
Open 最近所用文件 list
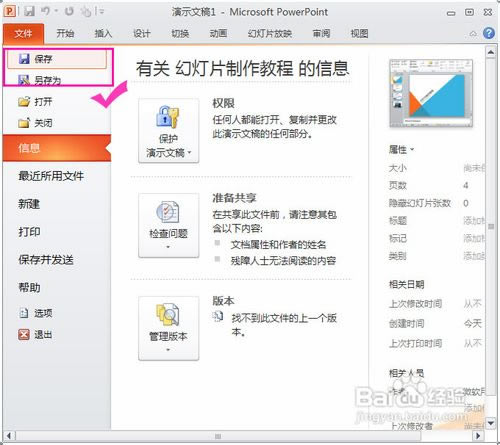[x=51, y=176]
